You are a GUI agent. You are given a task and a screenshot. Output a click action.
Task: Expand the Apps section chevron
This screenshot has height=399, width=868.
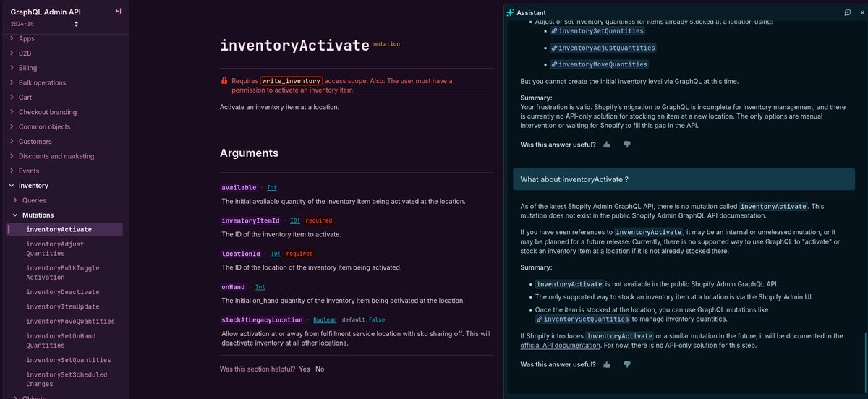(12, 38)
